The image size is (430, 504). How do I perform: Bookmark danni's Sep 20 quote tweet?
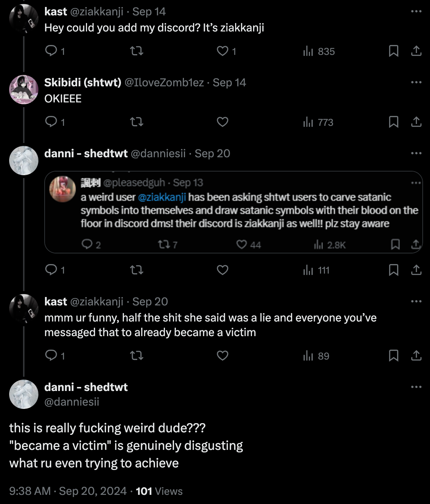click(393, 270)
